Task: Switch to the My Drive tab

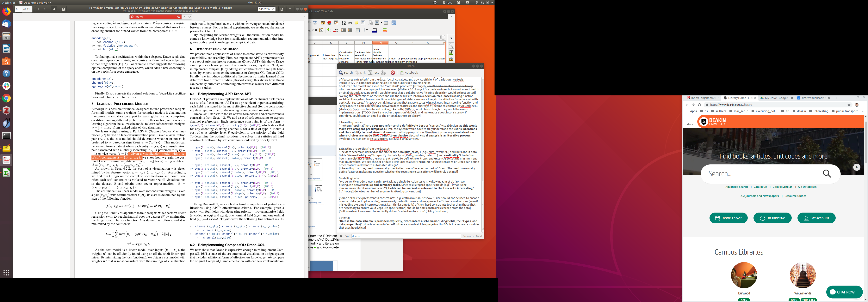Action: 776,98
